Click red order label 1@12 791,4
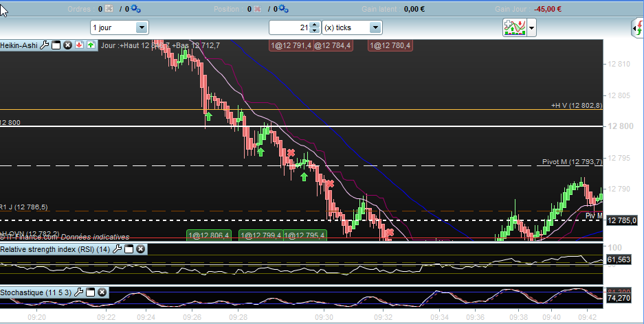This screenshot has height=324, width=644. tap(291, 45)
